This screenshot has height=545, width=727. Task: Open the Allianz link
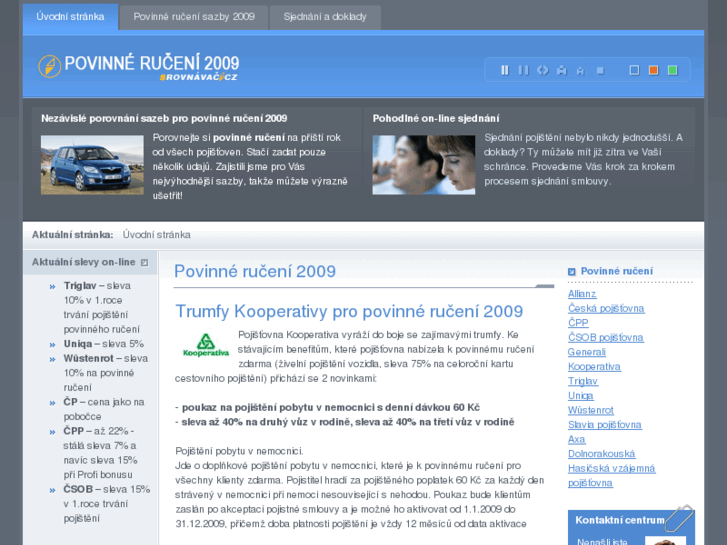coord(582,294)
